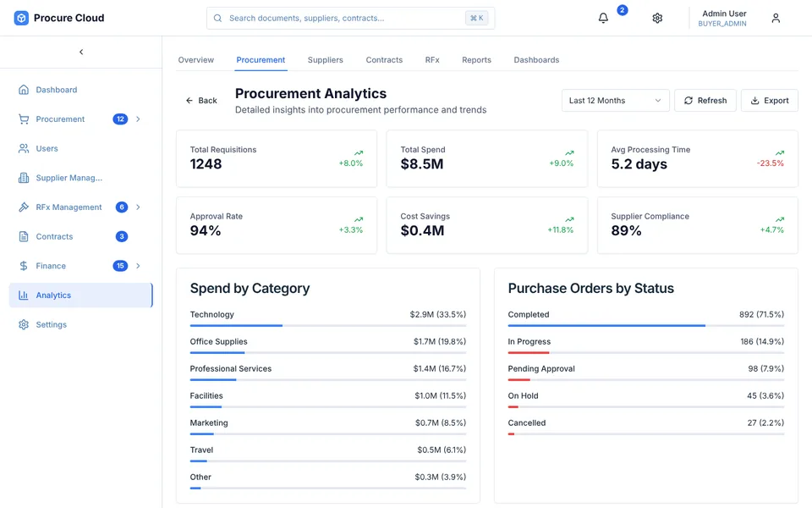The image size is (812, 508).
Task: Click the Avg Processing Time trend icon
Action: 779,153
